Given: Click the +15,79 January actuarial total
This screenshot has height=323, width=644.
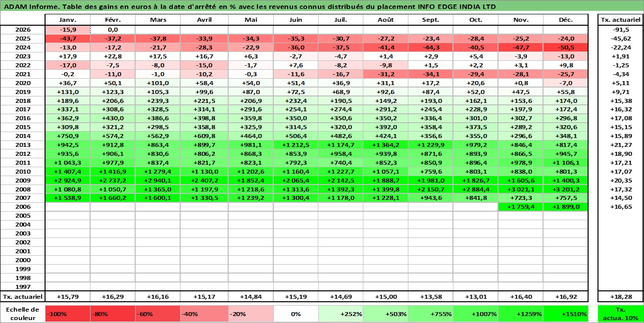Looking at the screenshot, I should coord(67,297).
